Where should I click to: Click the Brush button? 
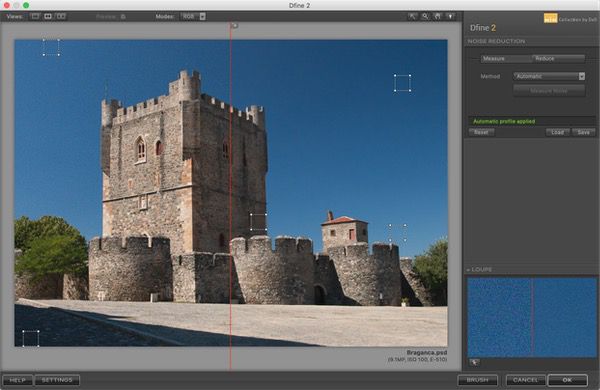478,380
